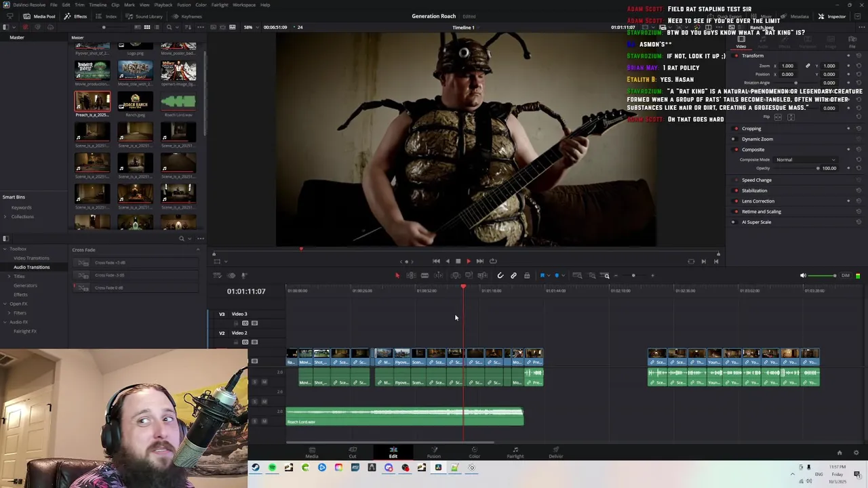Click the Full Extent Zoom icon
868x488 pixels.
[577, 275]
